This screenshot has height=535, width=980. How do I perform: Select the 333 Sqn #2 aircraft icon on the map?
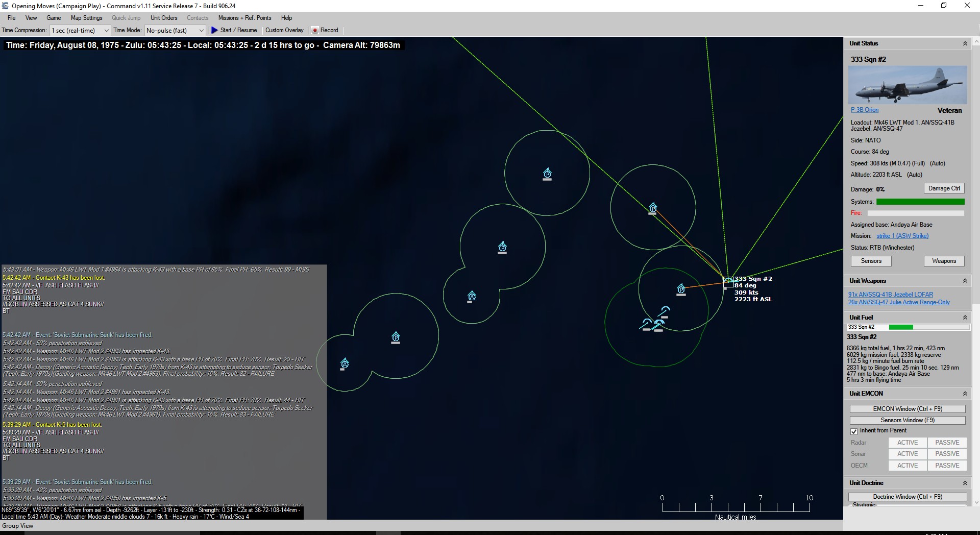(728, 281)
